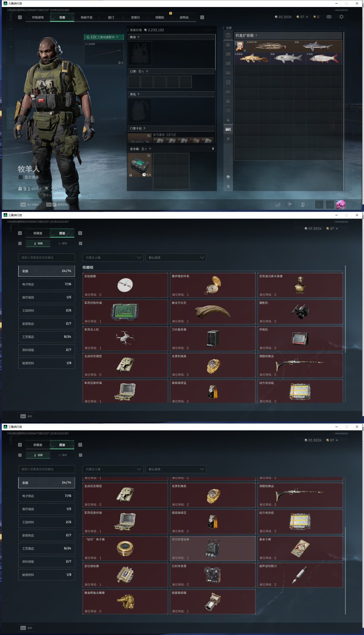The image size is (364, 635).
Task: Click the collection list scrollbar in bottom window
Action: pos(345,571)
